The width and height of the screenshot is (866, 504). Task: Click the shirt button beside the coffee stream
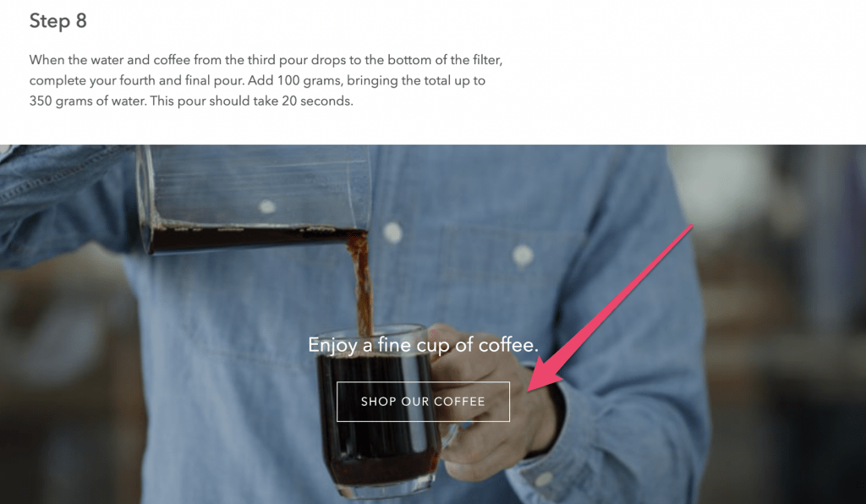click(392, 233)
